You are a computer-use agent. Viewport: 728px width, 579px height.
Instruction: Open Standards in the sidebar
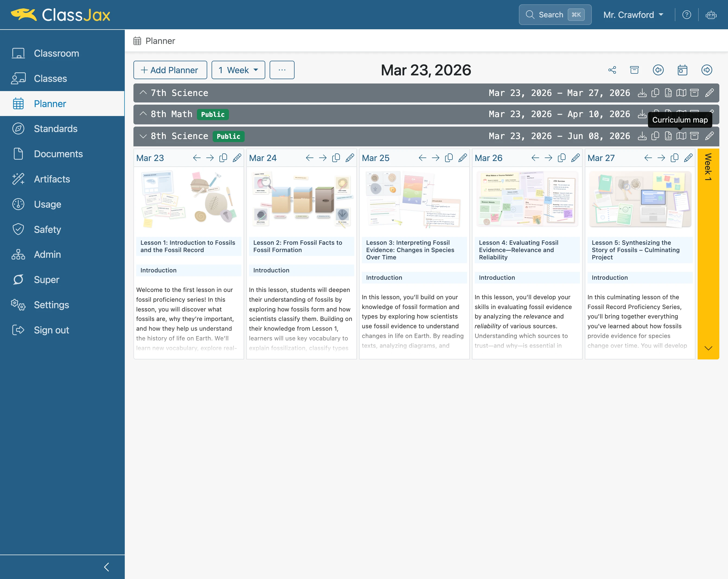point(62,128)
